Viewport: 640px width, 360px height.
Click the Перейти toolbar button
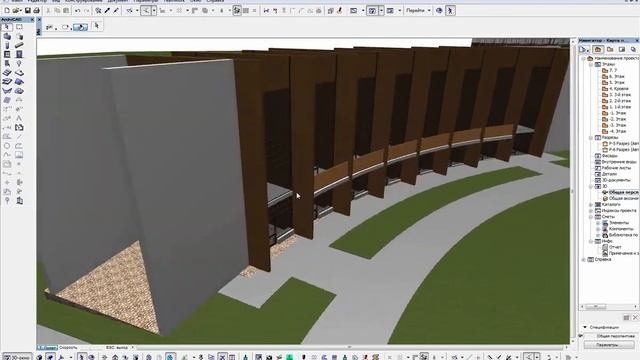[415, 11]
